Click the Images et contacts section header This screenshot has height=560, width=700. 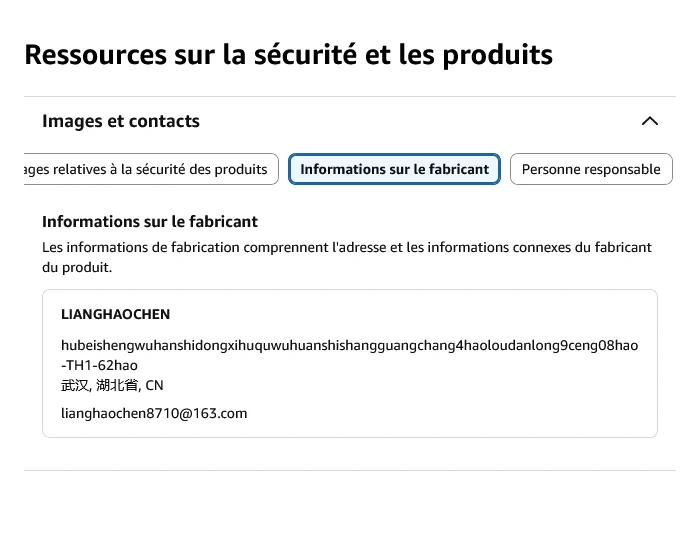[x=350, y=121]
